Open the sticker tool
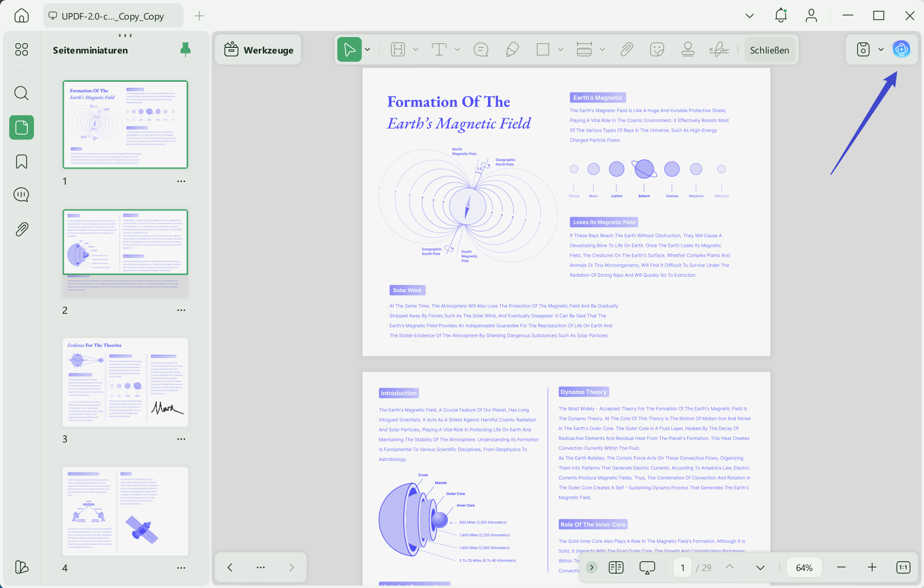The height and width of the screenshot is (588, 924). coord(657,49)
